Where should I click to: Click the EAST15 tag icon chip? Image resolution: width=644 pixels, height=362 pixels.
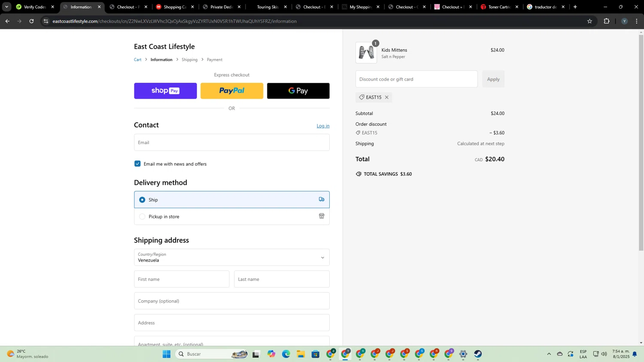[x=361, y=97]
